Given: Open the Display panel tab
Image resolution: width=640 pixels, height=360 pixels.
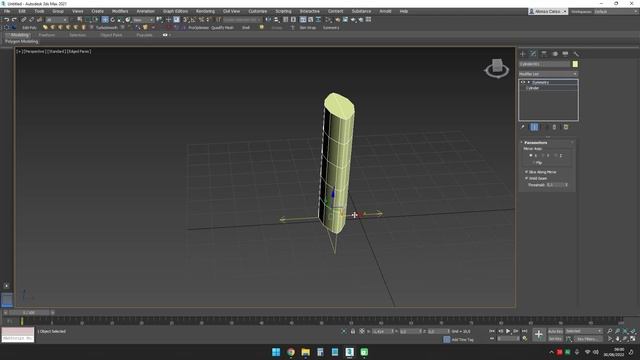Looking at the screenshot, I should point(565,53).
